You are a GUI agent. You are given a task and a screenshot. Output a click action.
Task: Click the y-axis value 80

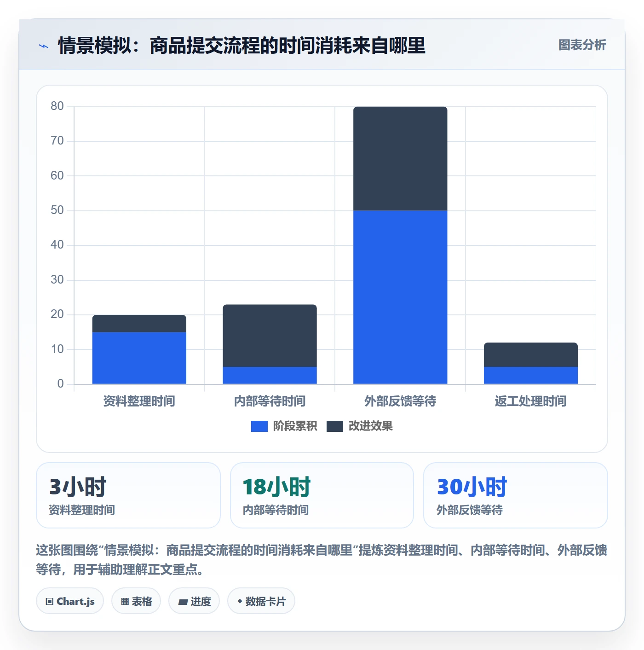(57, 106)
